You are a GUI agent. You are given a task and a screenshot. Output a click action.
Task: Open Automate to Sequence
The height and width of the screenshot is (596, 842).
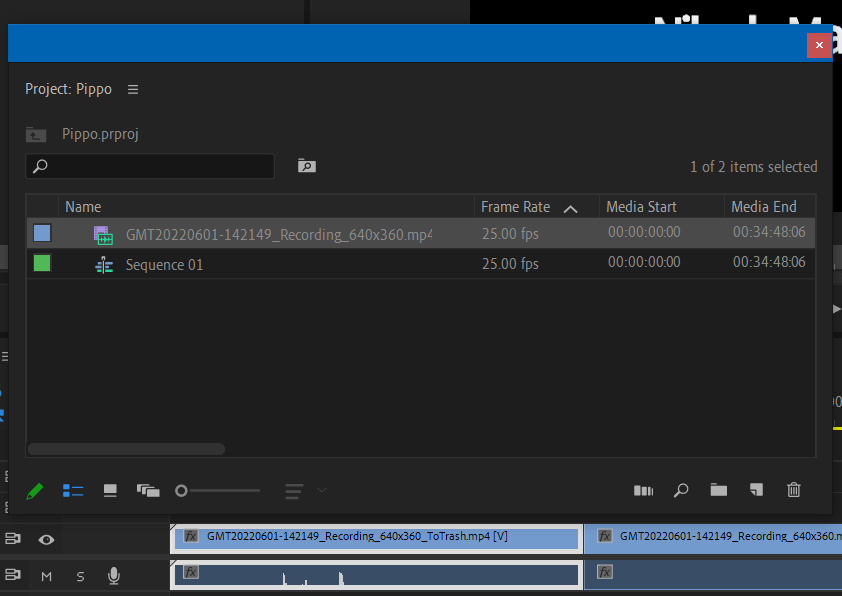tap(643, 490)
